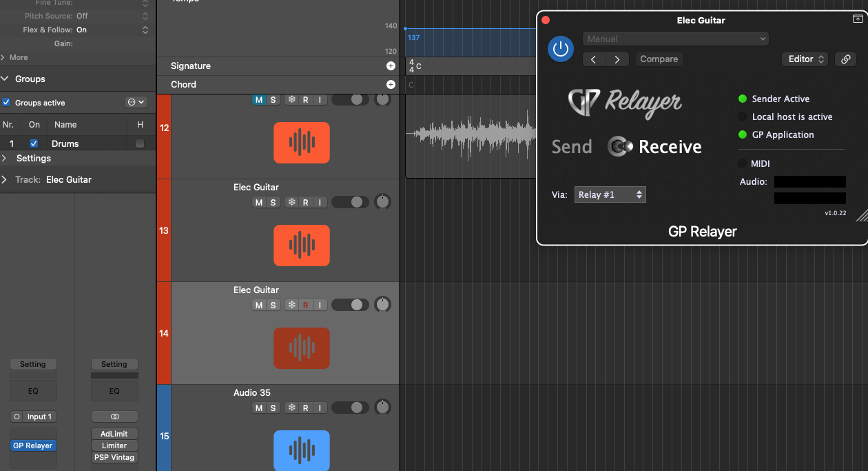This screenshot has height=471, width=868.
Task: Freeze track 13 with the snowflake button
Action: point(291,202)
